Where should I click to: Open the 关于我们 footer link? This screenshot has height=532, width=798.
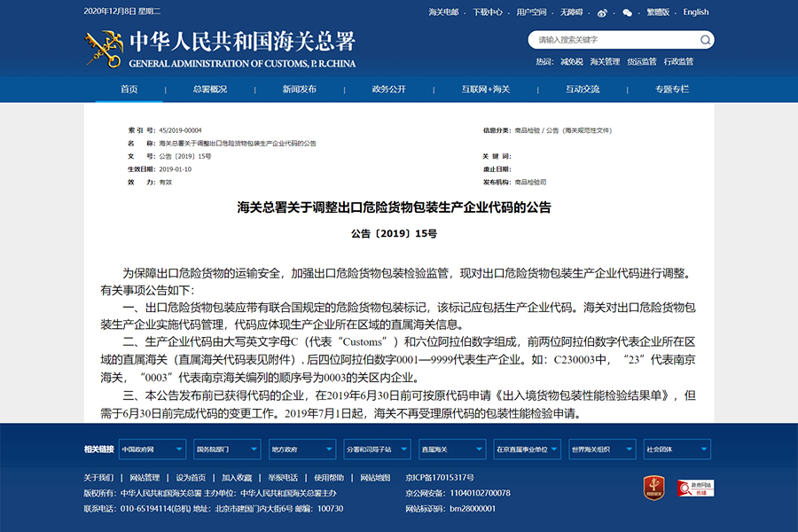click(98, 478)
